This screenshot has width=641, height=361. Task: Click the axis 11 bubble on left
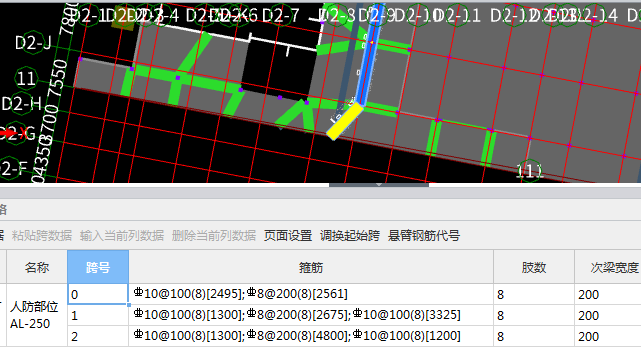[26, 78]
